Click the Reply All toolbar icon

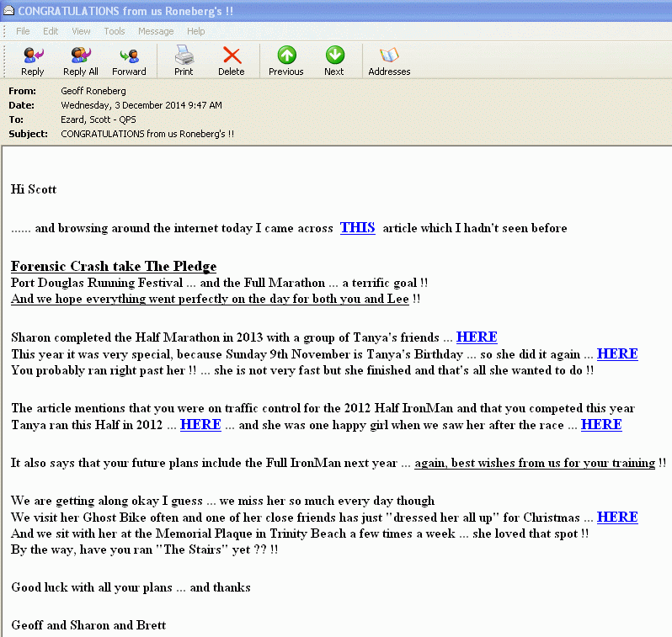point(81,61)
